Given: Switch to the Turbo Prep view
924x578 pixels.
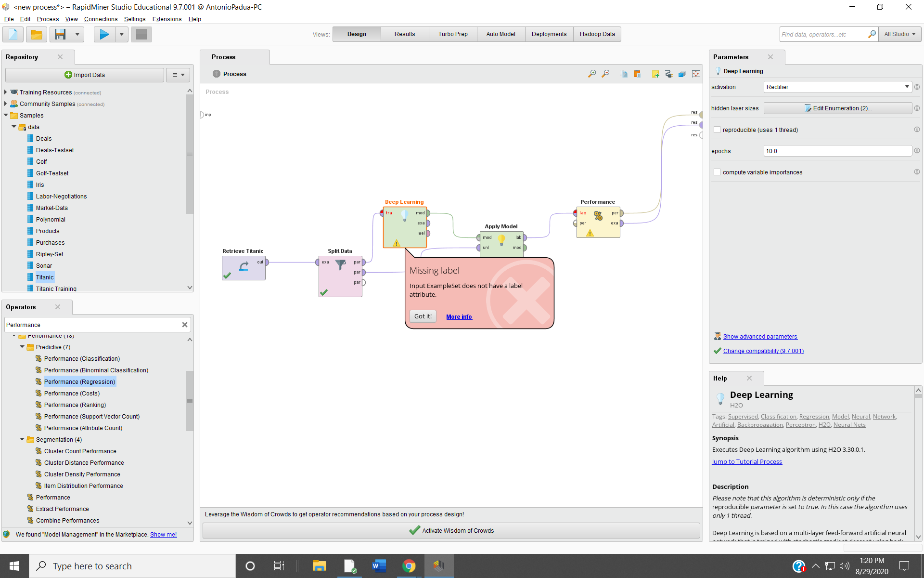Looking at the screenshot, I should point(453,34).
